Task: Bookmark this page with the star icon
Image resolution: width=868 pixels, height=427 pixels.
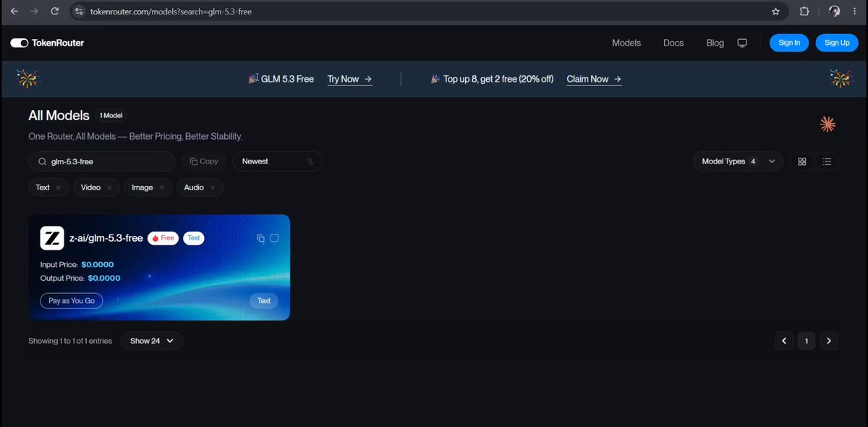Action: [x=776, y=12]
